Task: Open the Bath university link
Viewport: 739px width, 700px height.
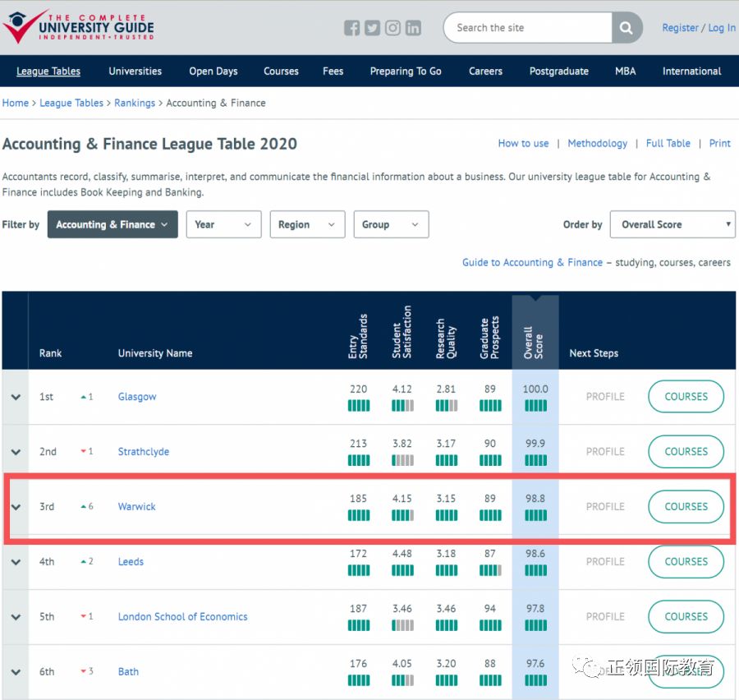Action: 128,672
